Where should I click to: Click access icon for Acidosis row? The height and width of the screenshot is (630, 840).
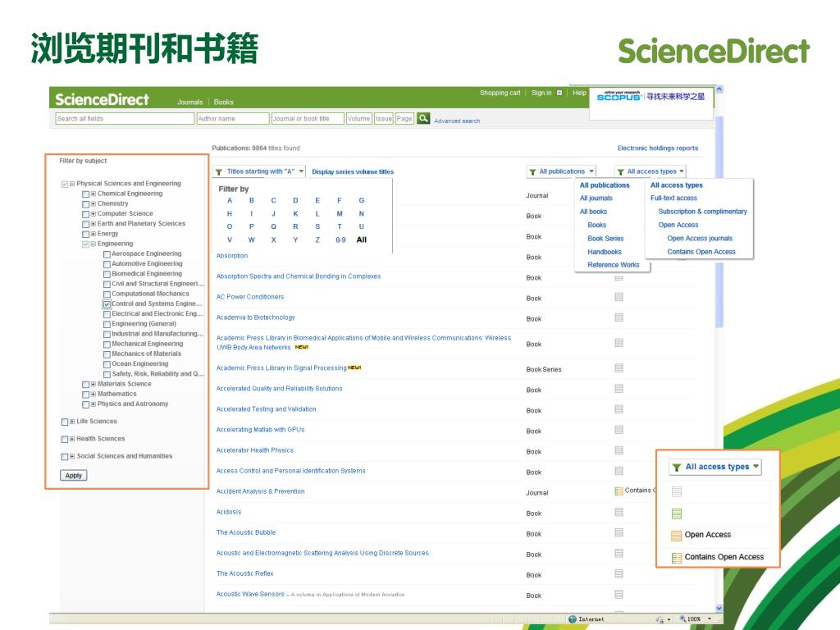pyautogui.click(x=619, y=512)
